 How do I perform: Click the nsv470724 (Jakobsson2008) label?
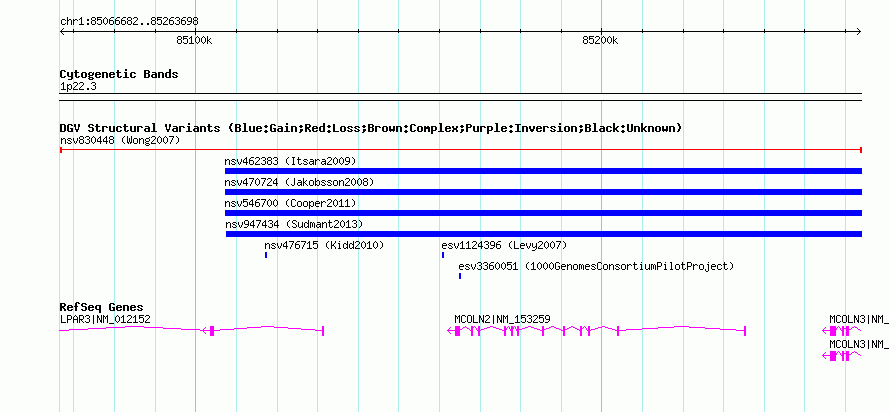click(x=299, y=182)
